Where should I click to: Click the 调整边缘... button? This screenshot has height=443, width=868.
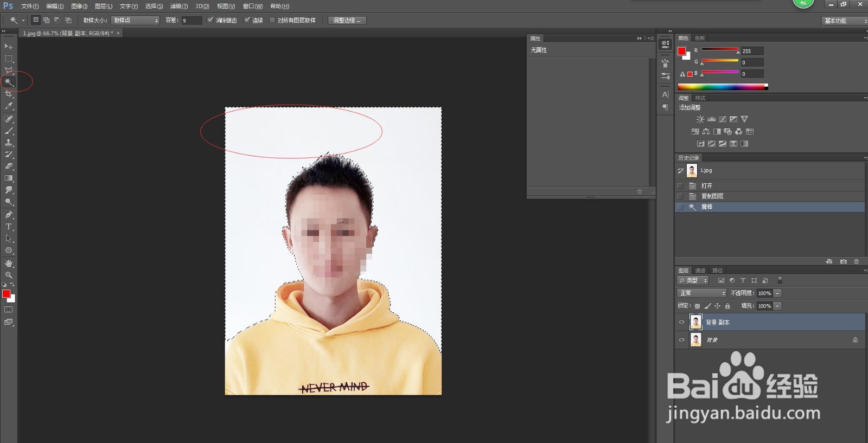point(347,21)
